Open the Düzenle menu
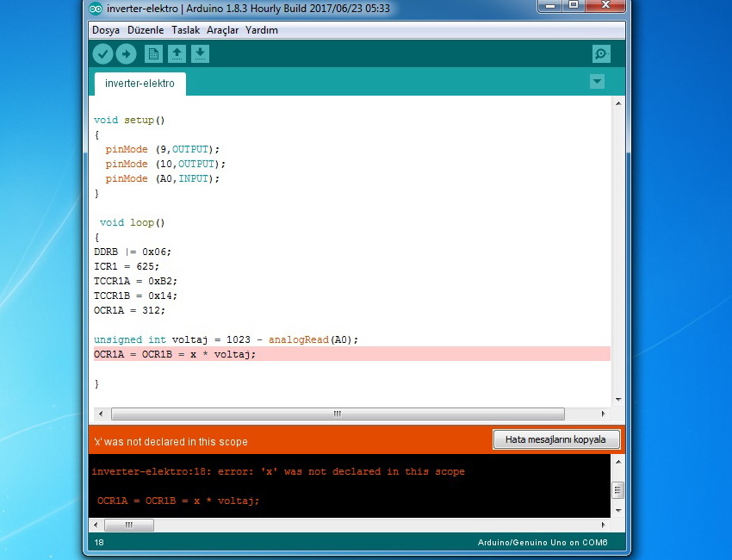 pos(146,30)
